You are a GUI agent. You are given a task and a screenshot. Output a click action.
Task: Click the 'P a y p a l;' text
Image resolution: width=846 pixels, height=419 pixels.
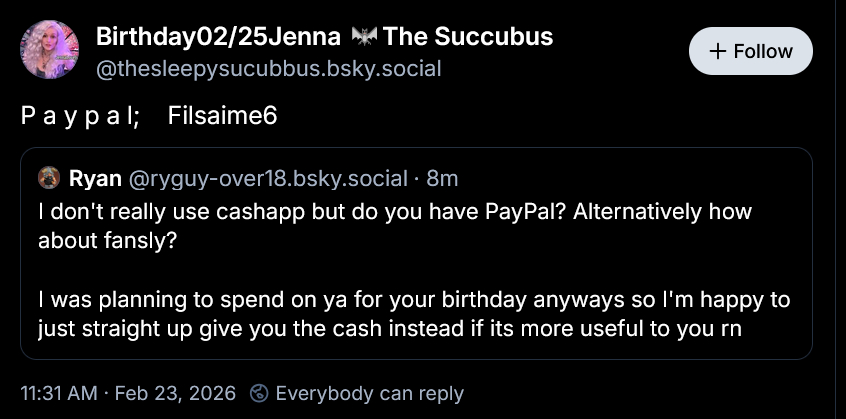click(x=78, y=116)
